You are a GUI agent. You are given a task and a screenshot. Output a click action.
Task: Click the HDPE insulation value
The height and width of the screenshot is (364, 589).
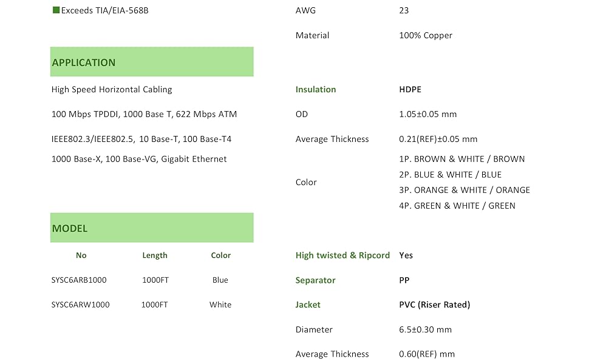coord(410,90)
